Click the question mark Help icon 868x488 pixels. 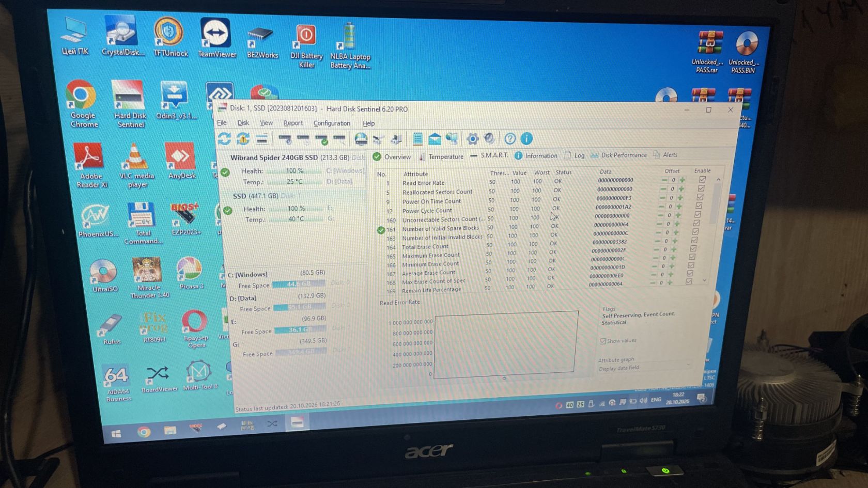[510, 138]
